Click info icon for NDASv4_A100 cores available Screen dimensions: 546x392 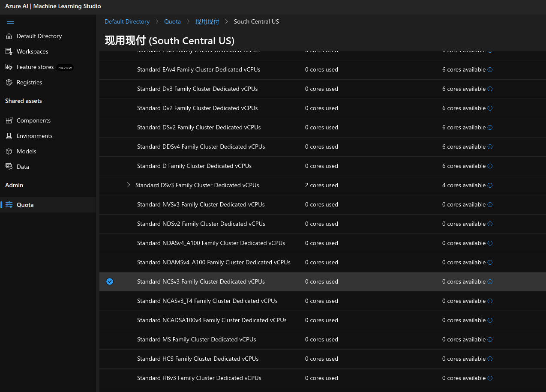490,243
